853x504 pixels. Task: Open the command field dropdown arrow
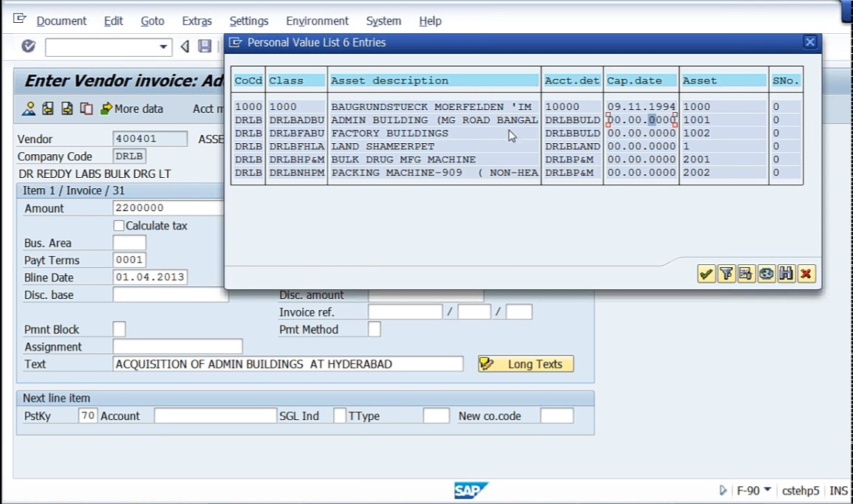pos(163,46)
